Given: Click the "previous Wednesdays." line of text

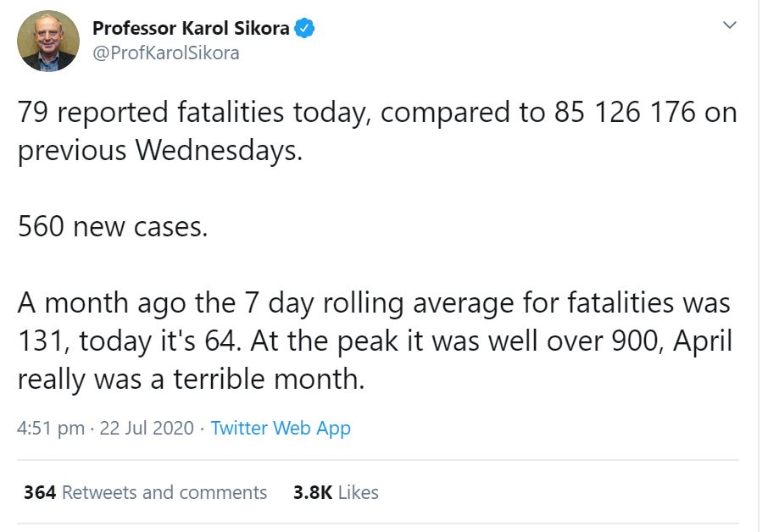Looking at the screenshot, I should click(x=159, y=150).
